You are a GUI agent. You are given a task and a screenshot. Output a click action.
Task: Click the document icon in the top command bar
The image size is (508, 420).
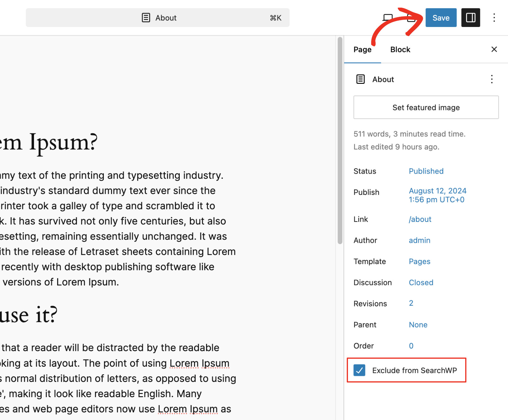146,18
